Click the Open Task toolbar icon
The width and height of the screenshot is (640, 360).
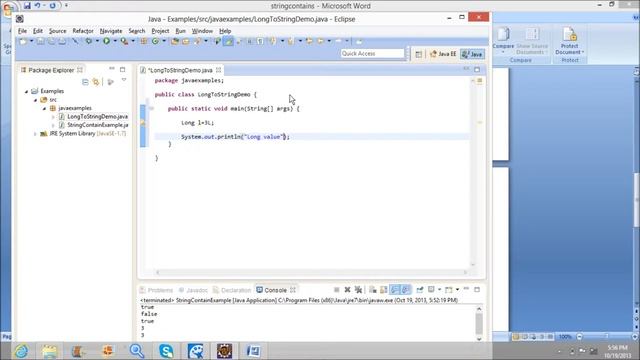click(186, 41)
